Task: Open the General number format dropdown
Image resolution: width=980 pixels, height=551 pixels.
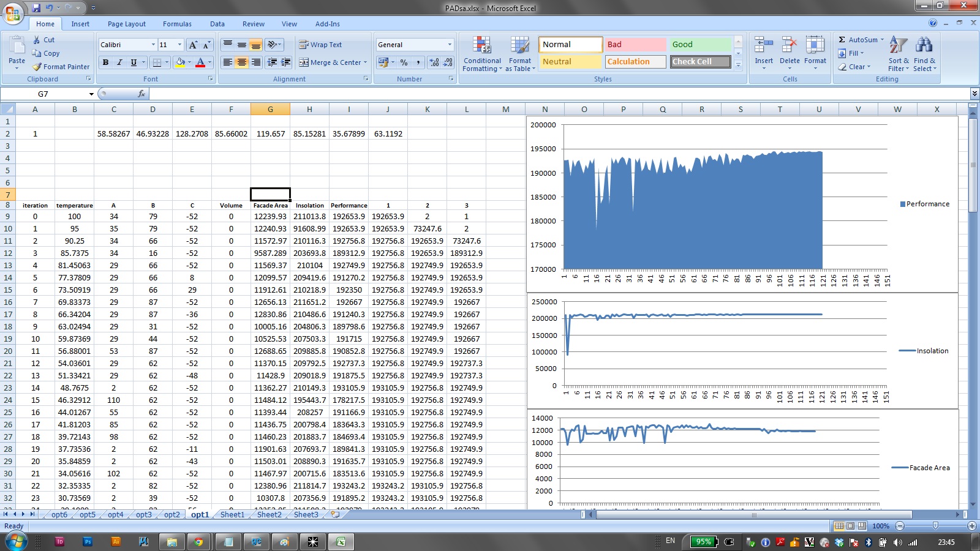Action: [450, 45]
